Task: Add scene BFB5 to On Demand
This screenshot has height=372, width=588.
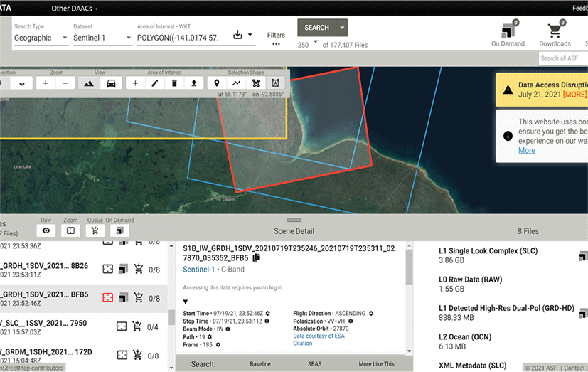Action: coord(123,297)
